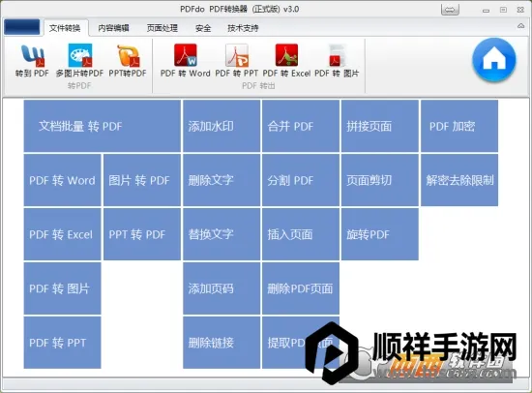Go to the 安全 tab
Image resolution: width=532 pixels, height=393 pixels.
click(203, 28)
